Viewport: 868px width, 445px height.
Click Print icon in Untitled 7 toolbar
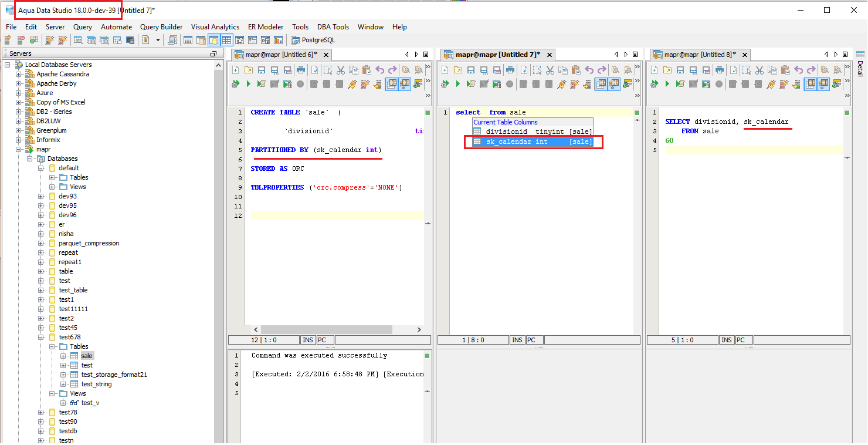[510, 70]
